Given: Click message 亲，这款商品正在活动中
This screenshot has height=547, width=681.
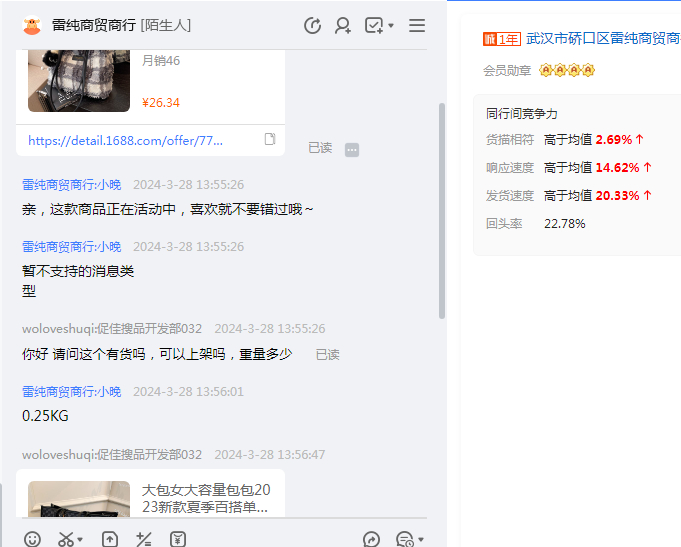Looking at the screenshot, I should pyautogui.click(x=167, y=209).
